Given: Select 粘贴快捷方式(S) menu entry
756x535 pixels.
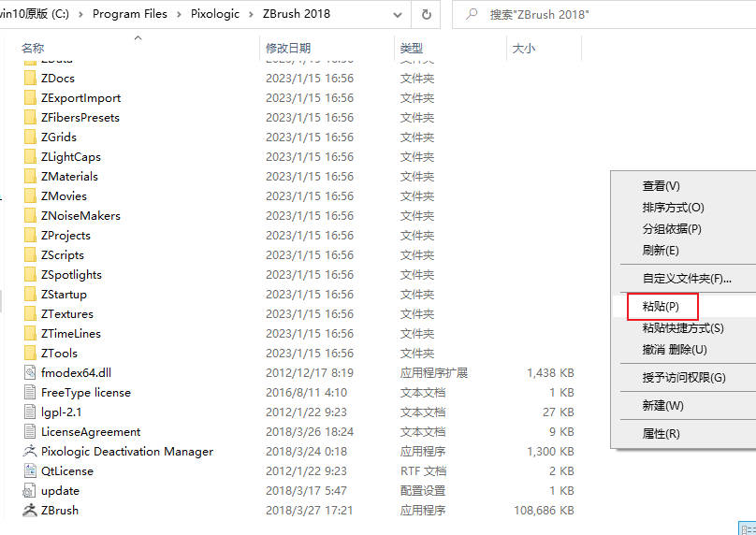Looking at the screenshot, I should [684, 327].
